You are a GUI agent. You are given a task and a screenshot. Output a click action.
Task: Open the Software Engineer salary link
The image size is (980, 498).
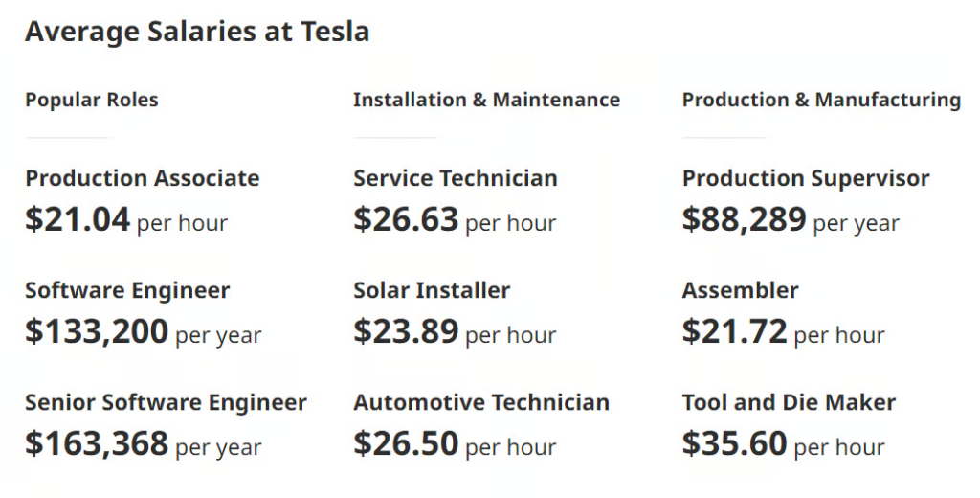point(127,290)
